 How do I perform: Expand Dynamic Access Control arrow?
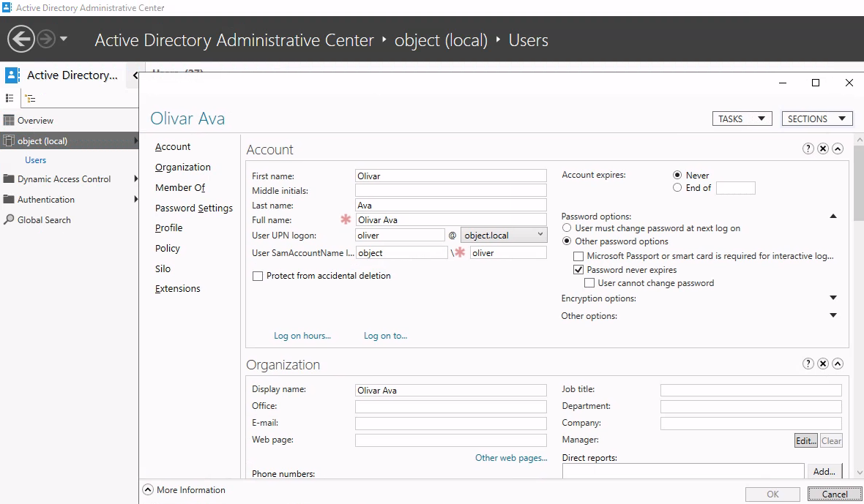135,178
